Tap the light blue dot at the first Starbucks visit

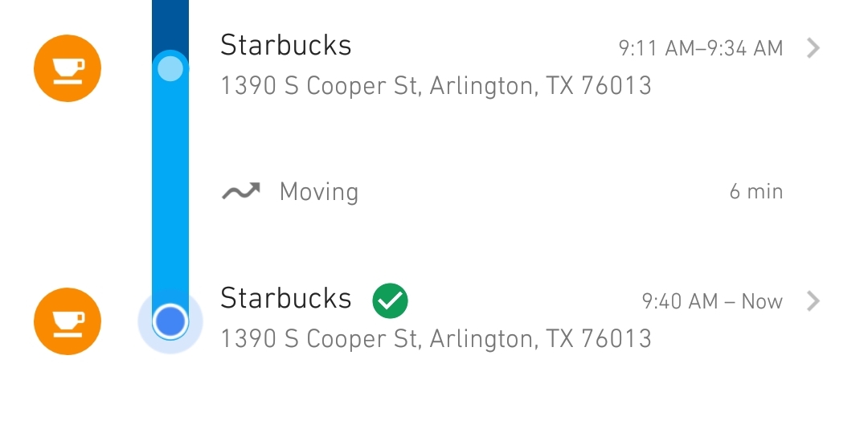point(170,69)
